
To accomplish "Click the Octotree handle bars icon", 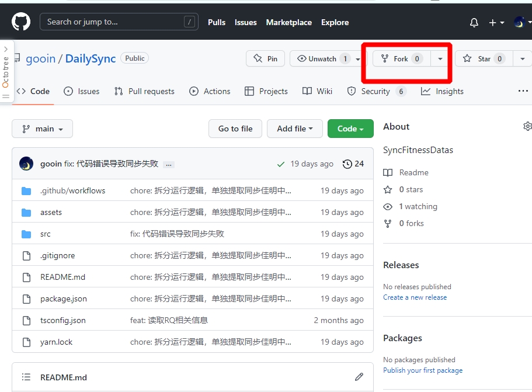I will (6, 97).
